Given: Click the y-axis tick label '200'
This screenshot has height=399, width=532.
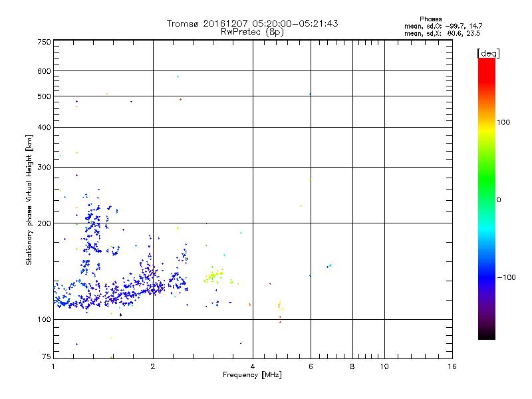Looking at the screenshot, I should (x=44, y=223).
